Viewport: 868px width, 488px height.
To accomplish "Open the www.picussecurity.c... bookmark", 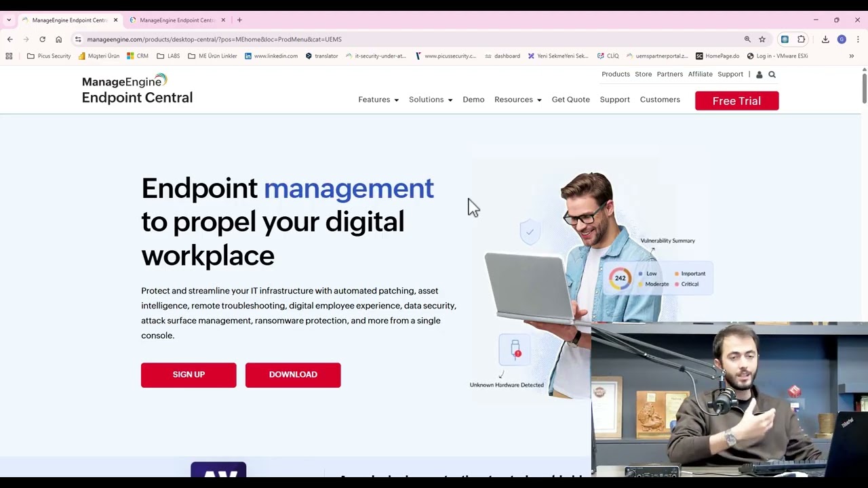I will pyautogui.click(x=446, y=56).
